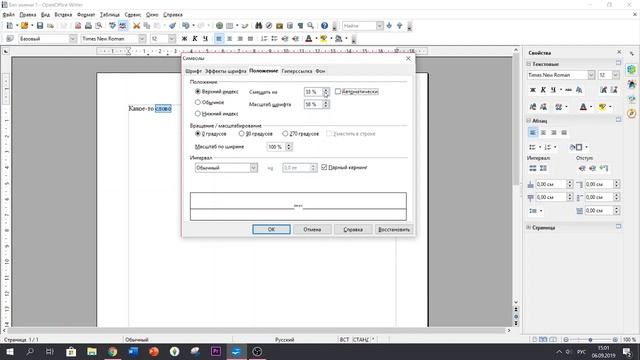
Task: Expand the Страница section in the sidebar
Action: 529,227
